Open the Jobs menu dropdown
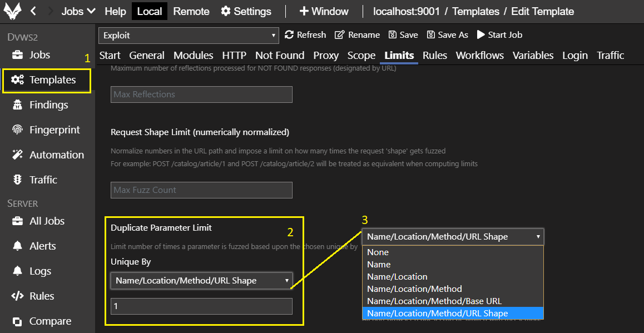The height and width of the screenshot is (333, 644). [78, 12]
